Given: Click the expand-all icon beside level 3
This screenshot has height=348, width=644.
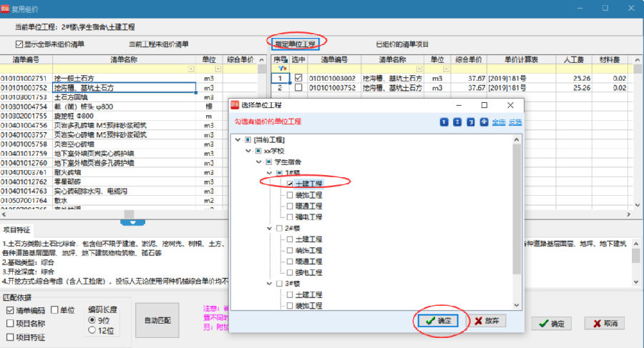Looking at the screenshot, I should pyautogui.click(x=484, y=121).
